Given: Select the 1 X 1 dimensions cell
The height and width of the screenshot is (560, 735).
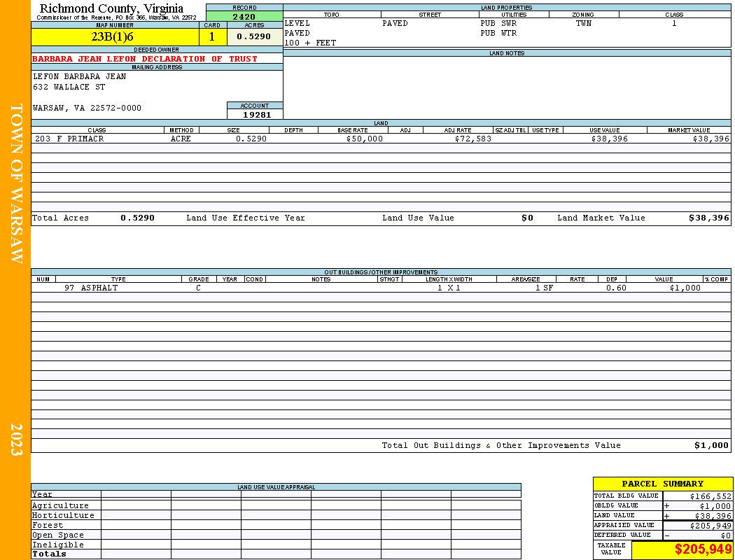Looking at the screenshot, I should [449, 288].
